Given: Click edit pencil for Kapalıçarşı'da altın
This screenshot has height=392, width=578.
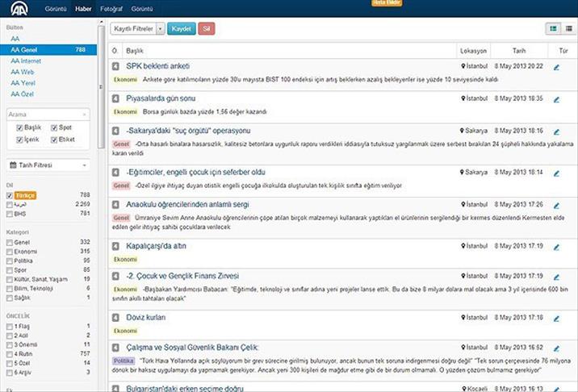Looking at the screenshot, I should tap(556, 246).
